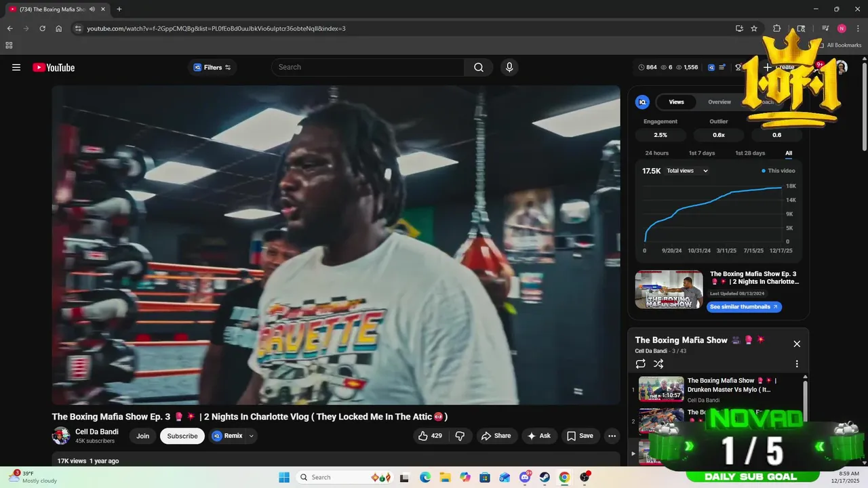Open the browser extensions puzzle icon

point(777,28)
